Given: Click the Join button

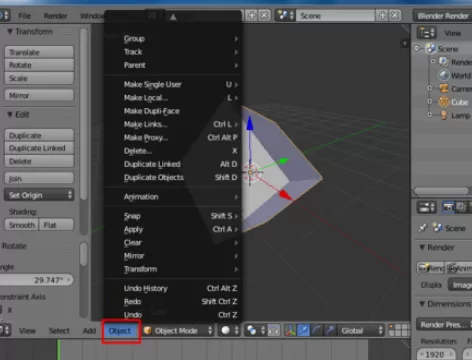Looking at the screenshot, I should pos(39,178).
